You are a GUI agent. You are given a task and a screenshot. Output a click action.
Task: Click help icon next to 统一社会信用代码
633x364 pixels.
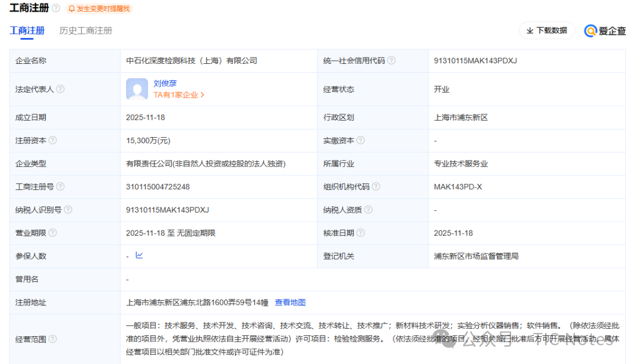[392, 60]
